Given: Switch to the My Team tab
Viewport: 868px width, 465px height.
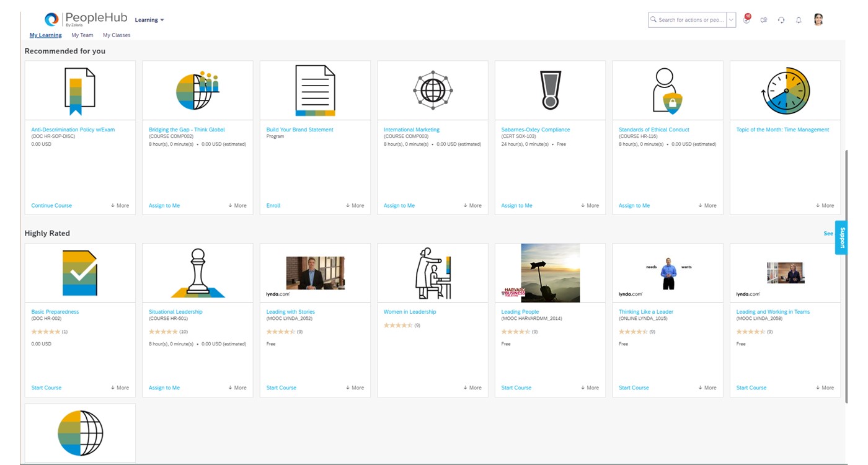Looking at the screenshot, I should click(82, 35).
